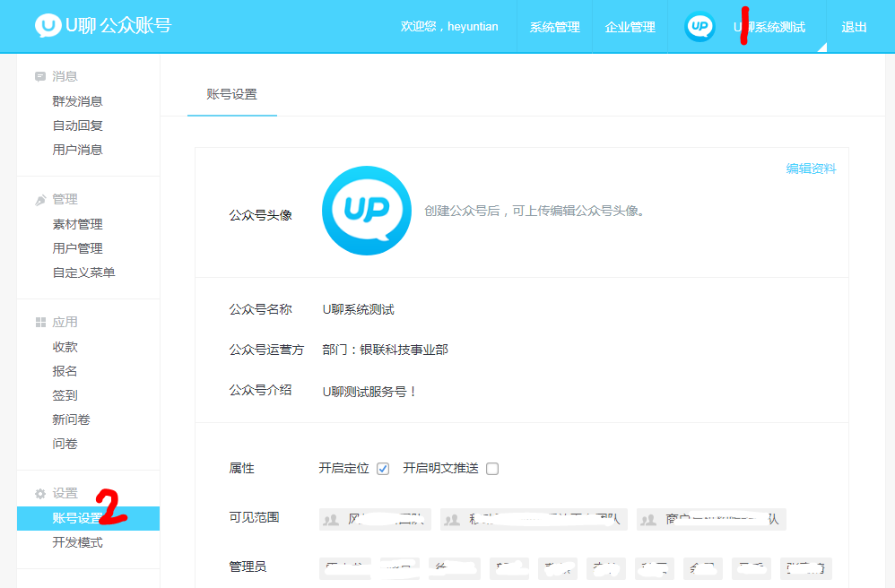This screenshot has height=588, width=895.
Task: Click the introduction text U聊测试服务号！
Action: pyautogui.click(x=369, y=392)
